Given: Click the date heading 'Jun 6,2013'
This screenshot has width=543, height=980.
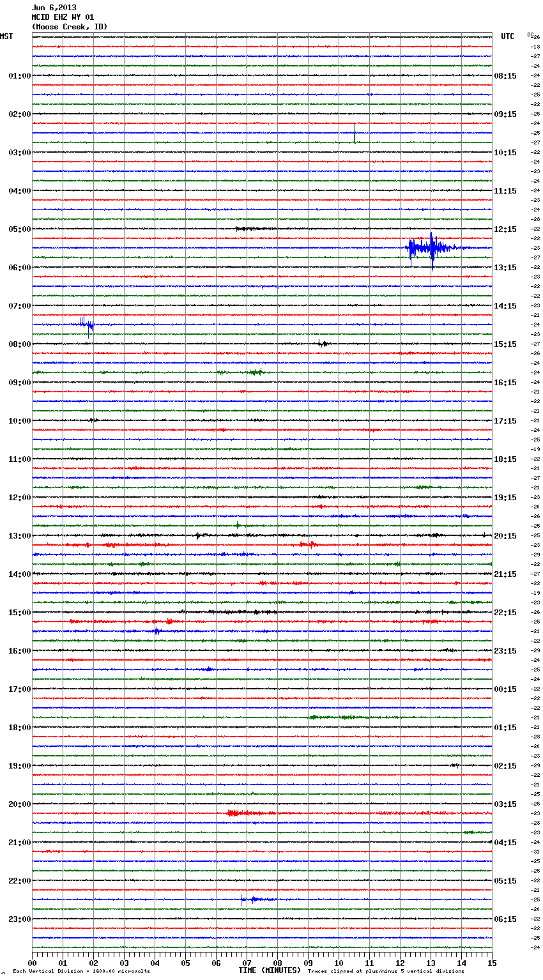Looking at the screenshot, I should 54,8.
